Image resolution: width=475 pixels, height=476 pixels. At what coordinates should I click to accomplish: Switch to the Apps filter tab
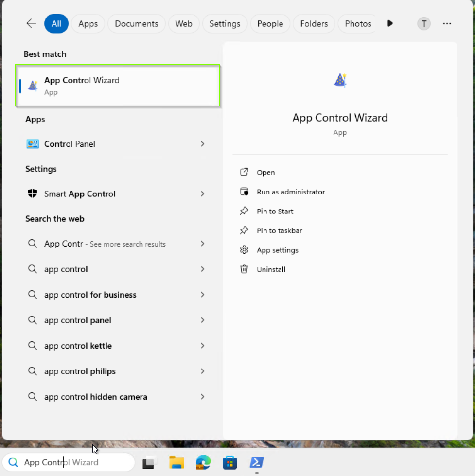(88, 23)
